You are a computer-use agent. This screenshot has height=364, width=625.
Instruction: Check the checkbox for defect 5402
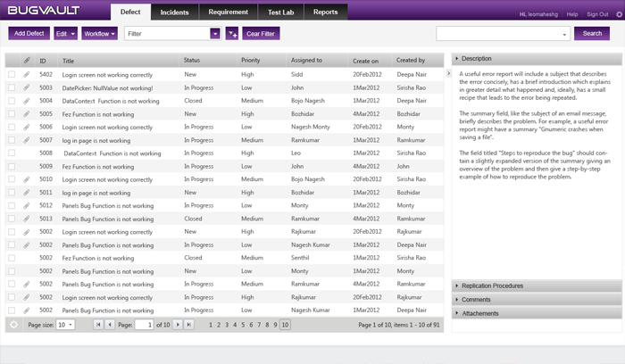click(12, 75)
